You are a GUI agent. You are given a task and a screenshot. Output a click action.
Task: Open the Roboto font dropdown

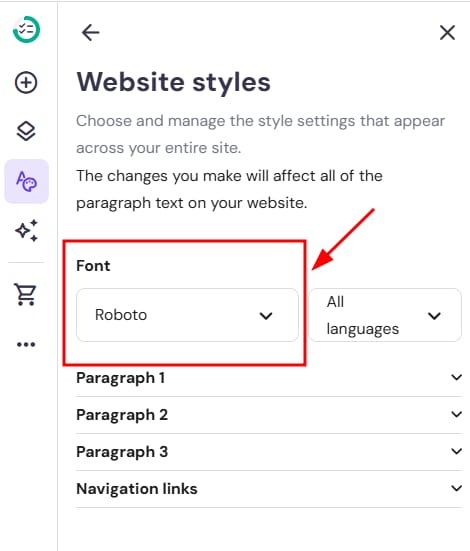pyautogui.click(x=187, y=315)
